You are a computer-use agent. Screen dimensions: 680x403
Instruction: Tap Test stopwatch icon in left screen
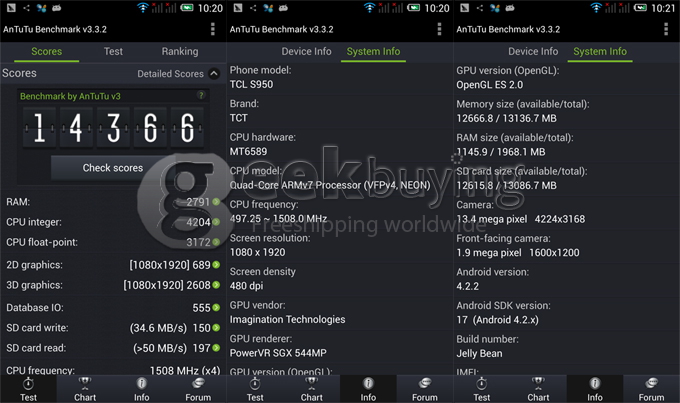point(28,383)
